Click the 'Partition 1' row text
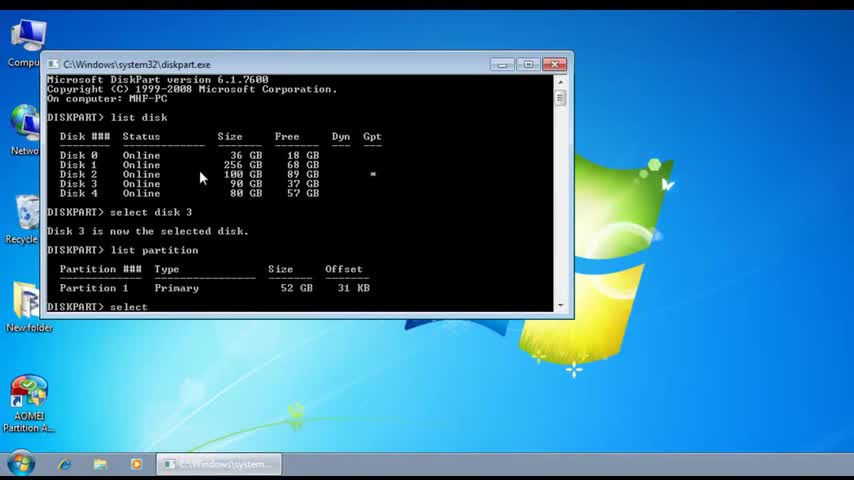Image resolution: width=854 pixels, height=480 pixels. click(94, 288)
